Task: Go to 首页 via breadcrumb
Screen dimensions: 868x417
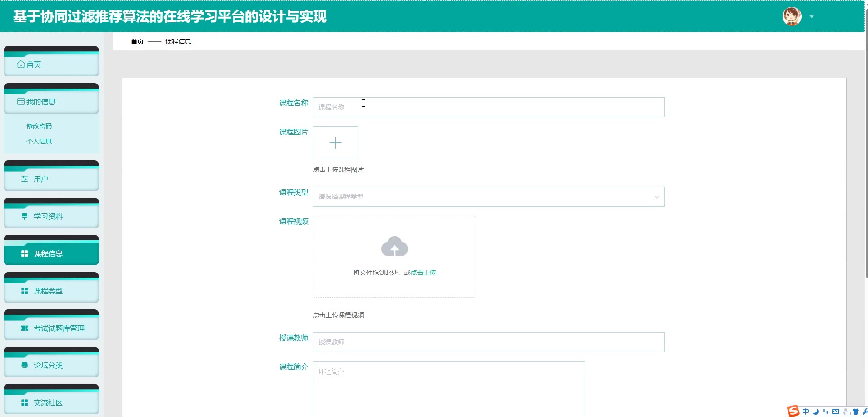Action: [x=137, y=41]
